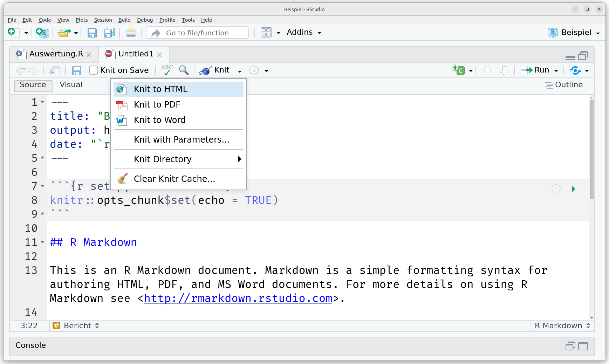The height and width of the screenshot is (364, 609).
Task: Close the Auswertung.R tab
Action: pos(89,55)
